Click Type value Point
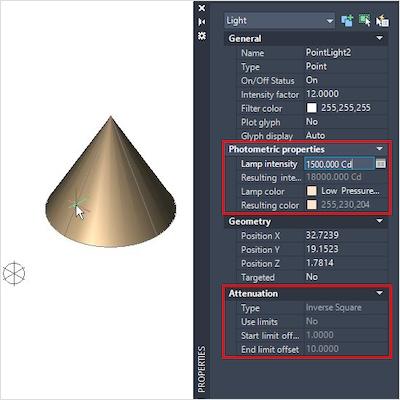This screenshot has width=400, height=400. point(316,66)
